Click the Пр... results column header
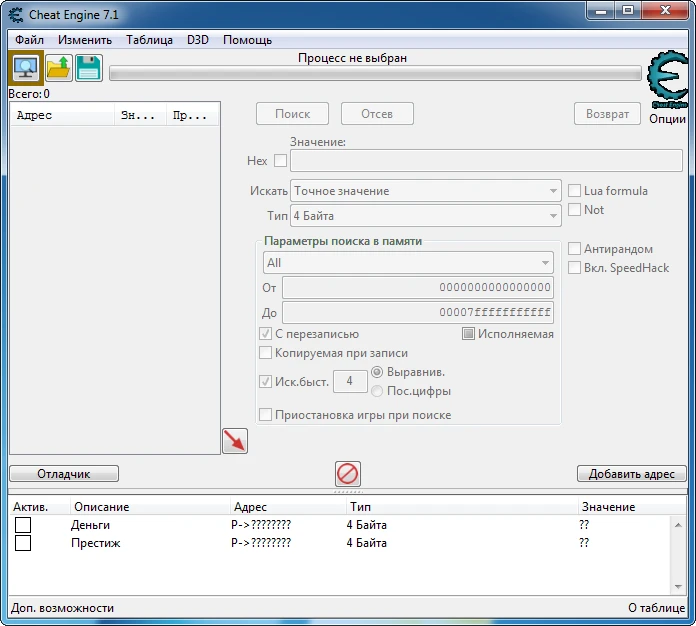696x626 pixels. (193, 115)
